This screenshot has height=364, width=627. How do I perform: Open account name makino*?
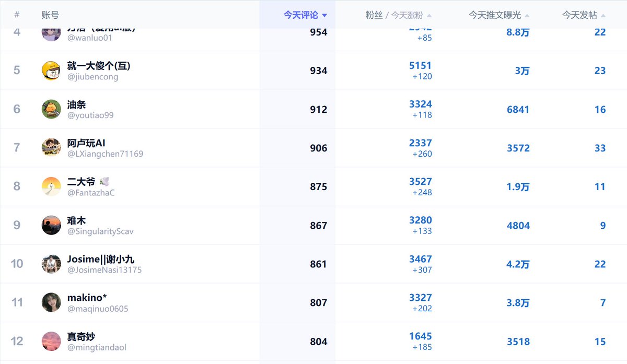87,298
